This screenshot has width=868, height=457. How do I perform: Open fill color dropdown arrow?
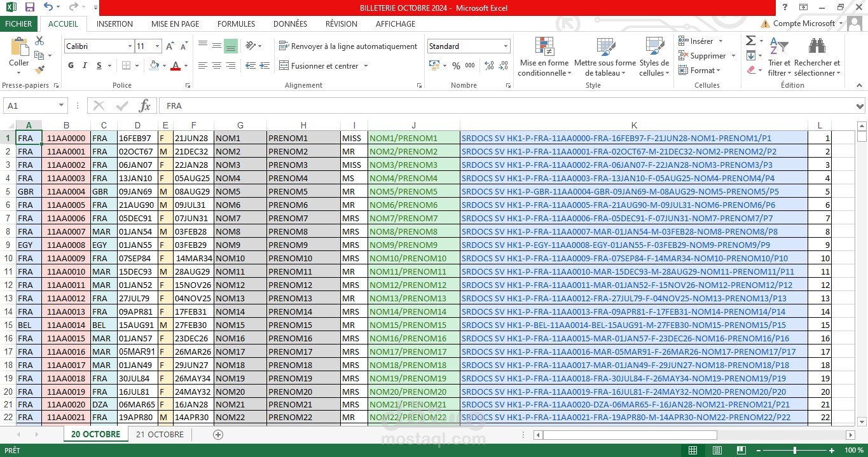(x=163, y=65)
